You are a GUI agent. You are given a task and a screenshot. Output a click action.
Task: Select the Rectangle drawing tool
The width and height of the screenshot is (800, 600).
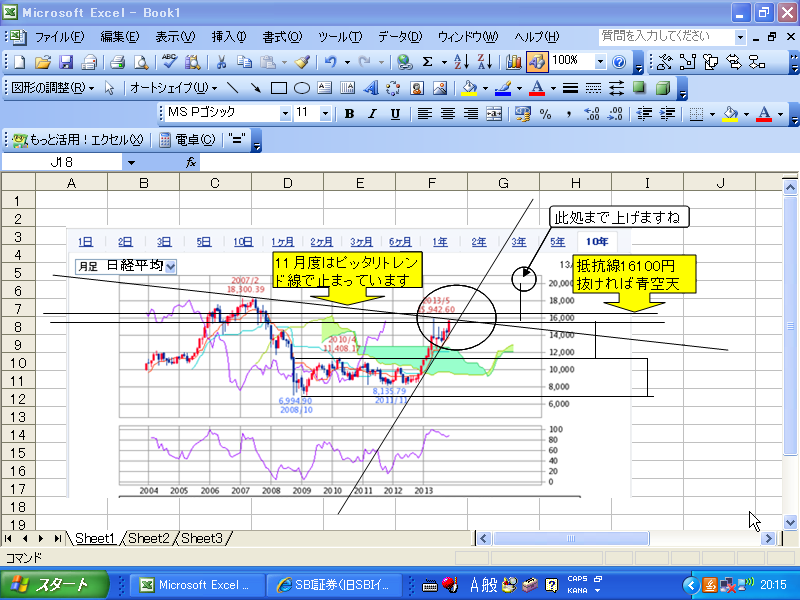(279, 88)
